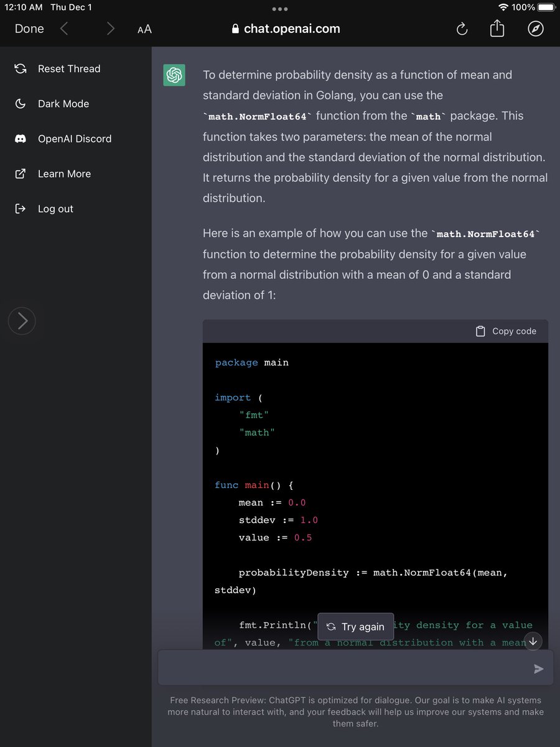Click Try again to regenerate response
Screen dimensions: 560x747
click(x=355, y=627)
